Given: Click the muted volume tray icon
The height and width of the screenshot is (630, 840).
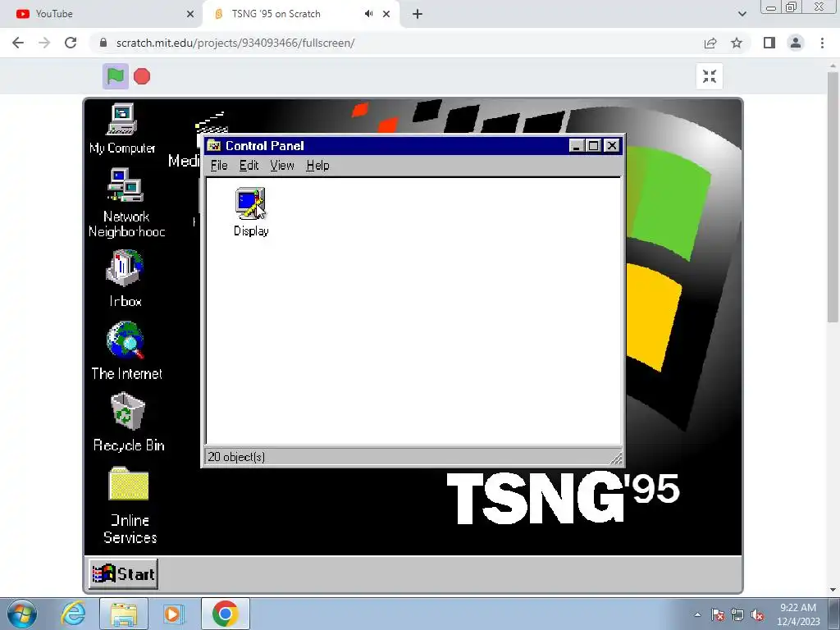Looking at the screenshot, I should (x=757, y=615).
